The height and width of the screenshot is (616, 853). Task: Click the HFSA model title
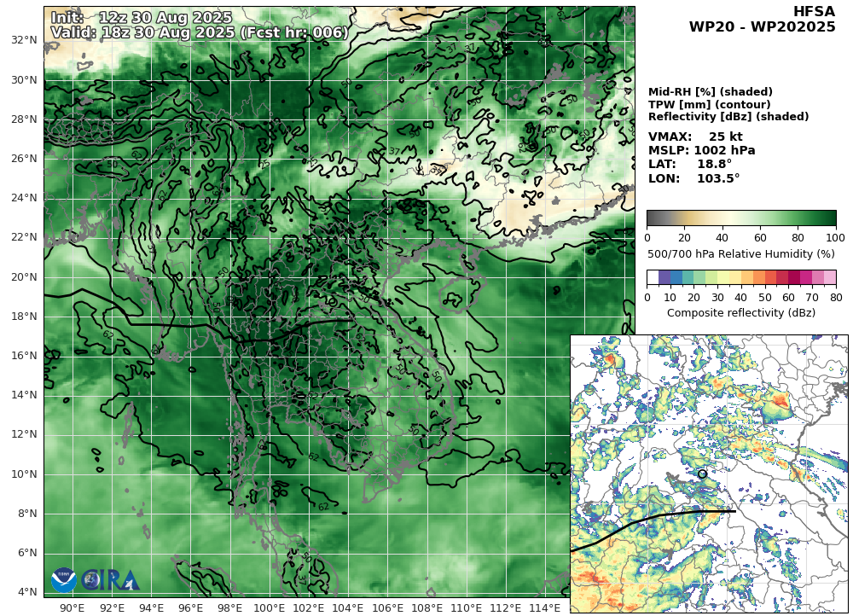tap(814, 11)
